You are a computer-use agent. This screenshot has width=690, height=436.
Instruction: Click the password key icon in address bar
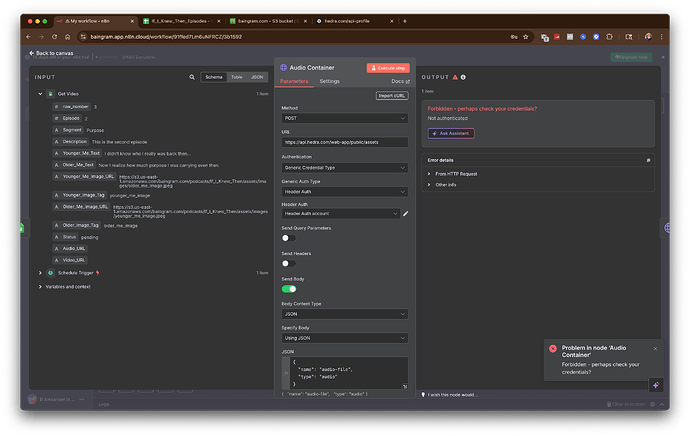pyautogui.click(x=514, y=37)
